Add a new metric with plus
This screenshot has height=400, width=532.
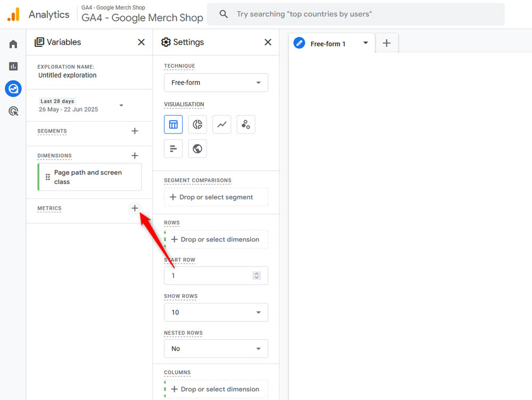pos(135,209)
